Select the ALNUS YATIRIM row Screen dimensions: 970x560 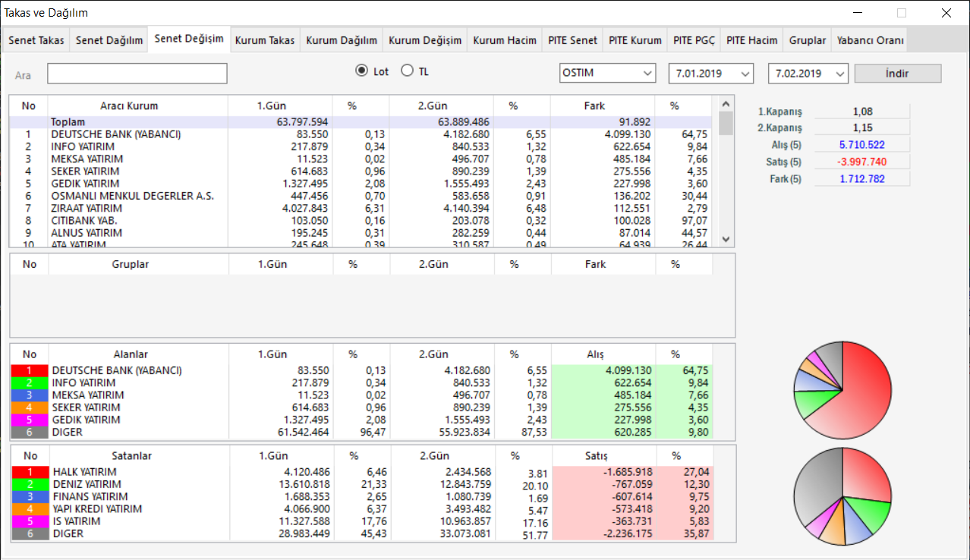click(361, 233)
